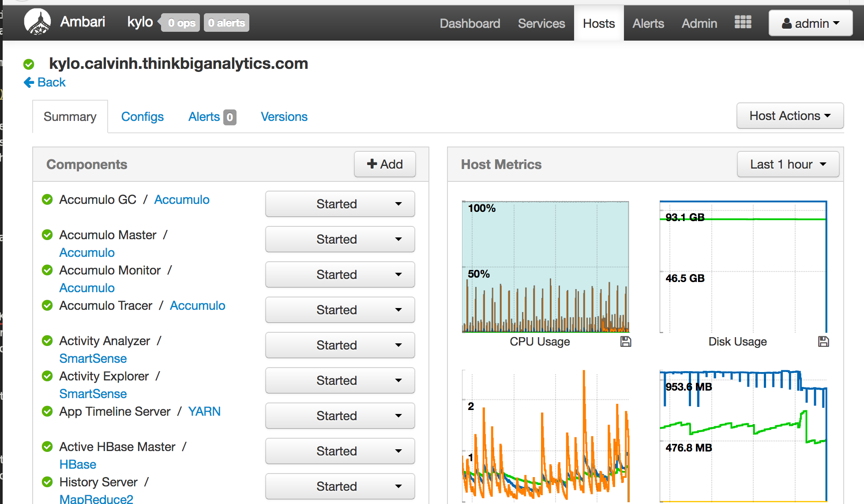The height and width of the screenshot is (504, 864).
Task: Open Accumulo link beside Accumulo GC
Action: (x=182, y=199)
